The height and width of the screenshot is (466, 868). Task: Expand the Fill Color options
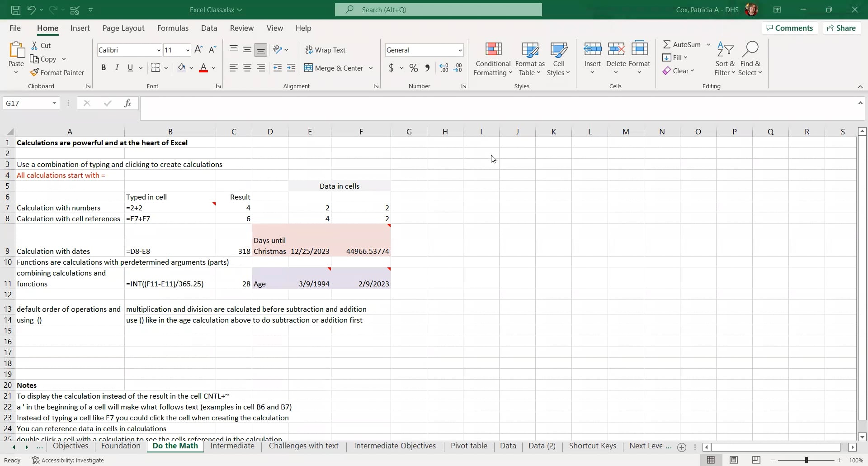(x=192, y=68)
